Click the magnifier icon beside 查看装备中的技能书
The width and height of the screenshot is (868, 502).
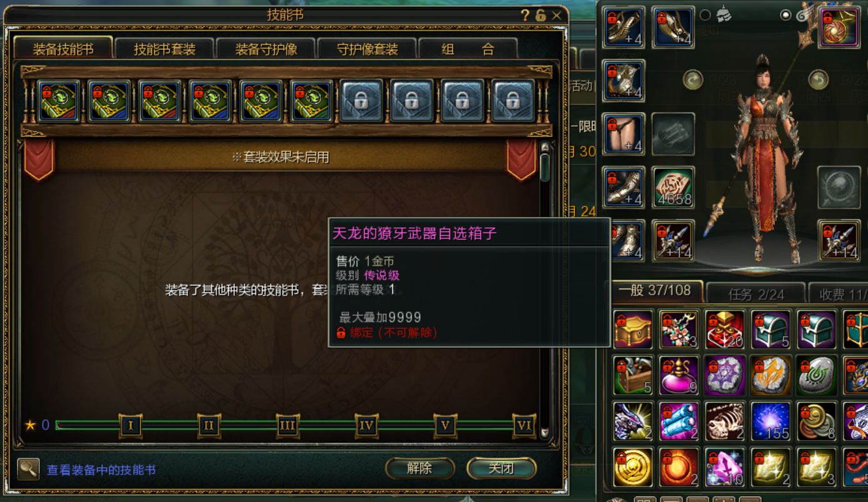(28, 469)
